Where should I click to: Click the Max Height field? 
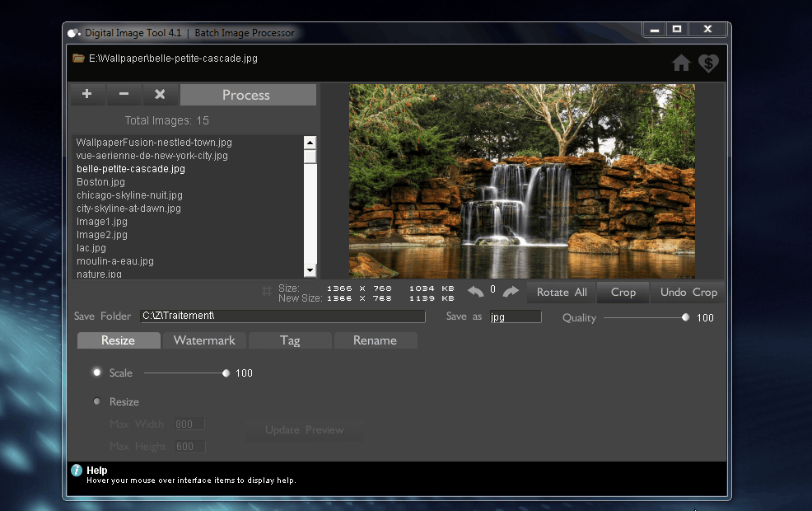point(189,446)
